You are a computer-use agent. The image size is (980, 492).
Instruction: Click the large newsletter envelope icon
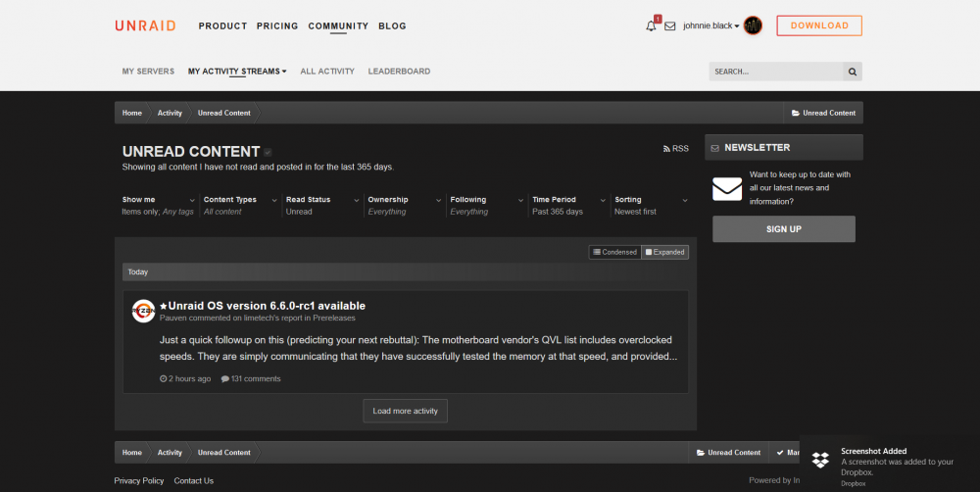(x=727, y=189)
